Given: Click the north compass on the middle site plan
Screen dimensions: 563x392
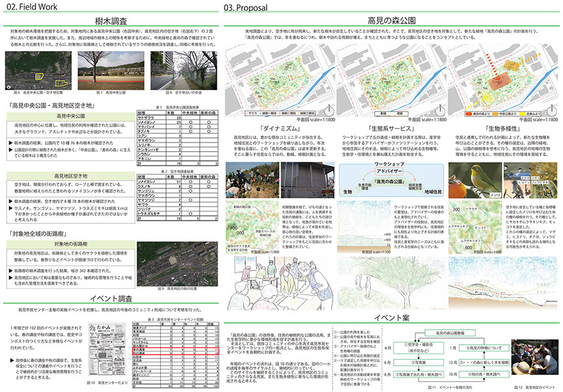Looking at the screenshot, I should [440, 110].
